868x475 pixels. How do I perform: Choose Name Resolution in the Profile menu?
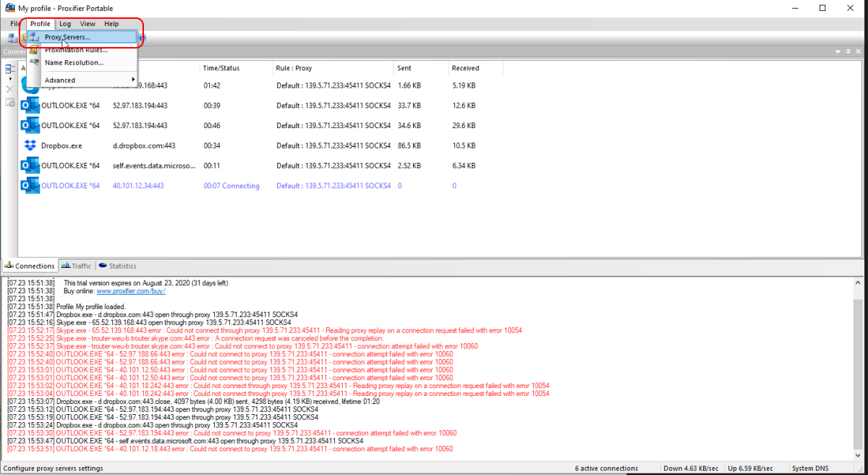pos(82,62)
